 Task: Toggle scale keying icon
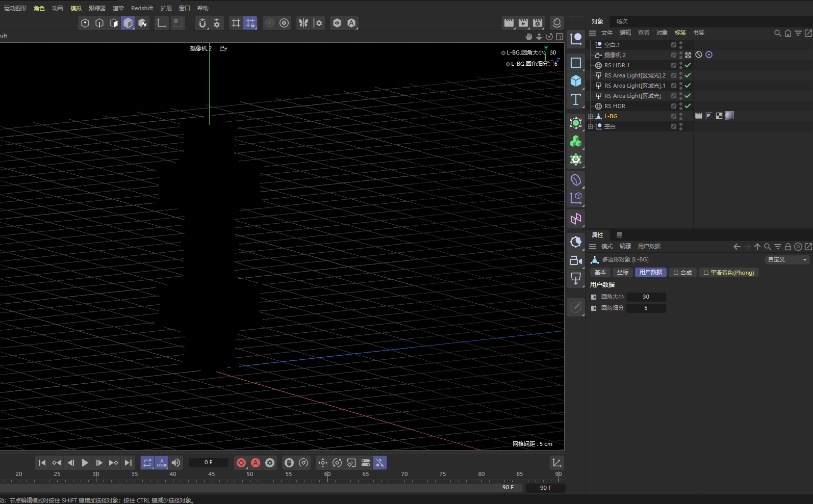[x=351, y=463]
